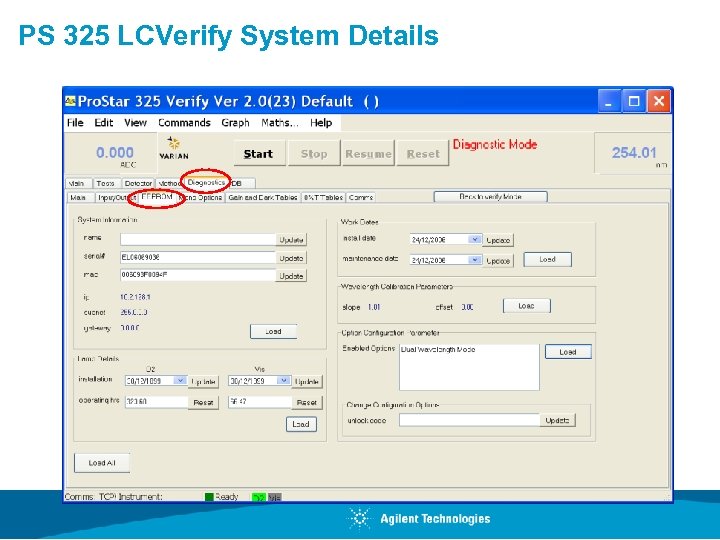Click the D2 lamp status indicator
720x540 pixels.
click(x=259, y=497)
